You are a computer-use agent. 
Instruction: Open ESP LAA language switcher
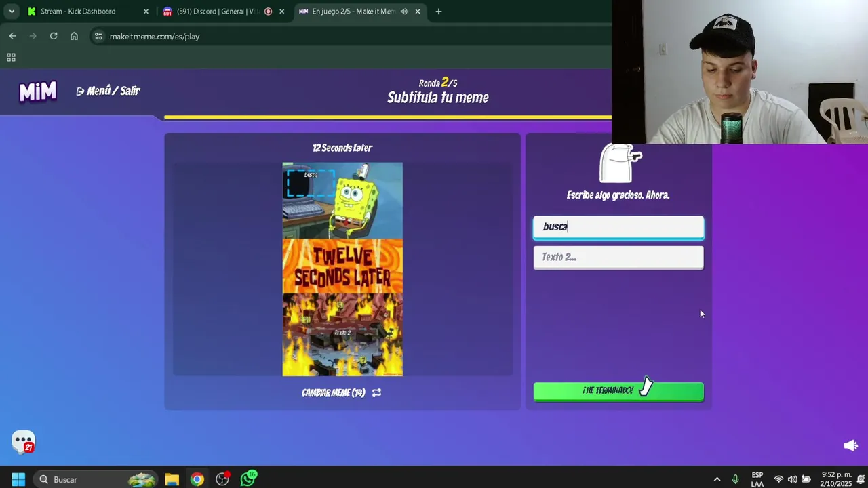point(757,479)
